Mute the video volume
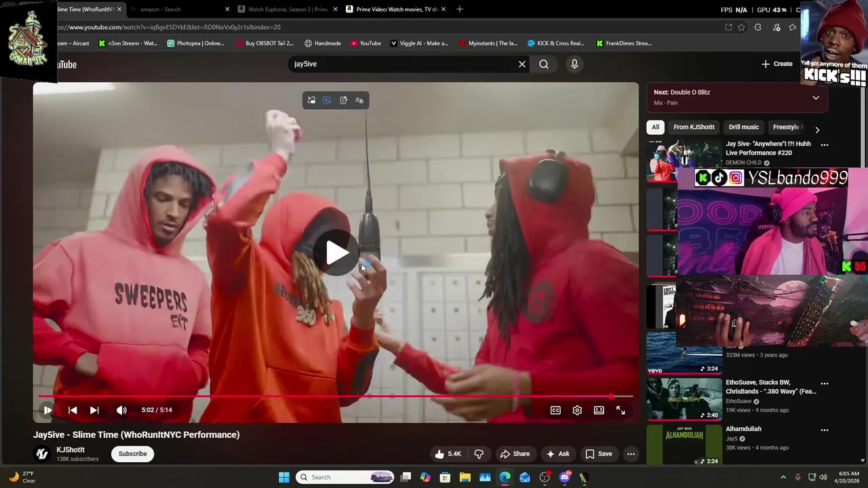Screen dimensions: 868x488 (121, 410)
